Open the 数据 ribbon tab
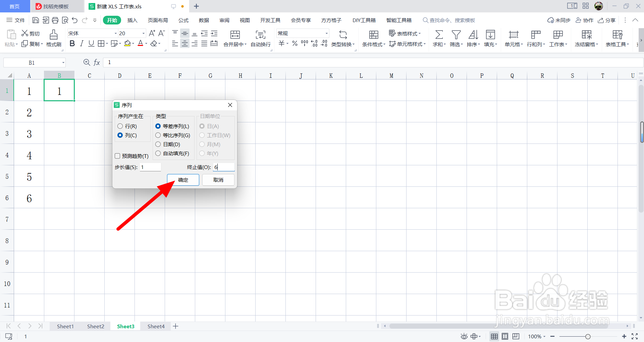Viewport: 644px width, 342px height. (x=204, y=20)
